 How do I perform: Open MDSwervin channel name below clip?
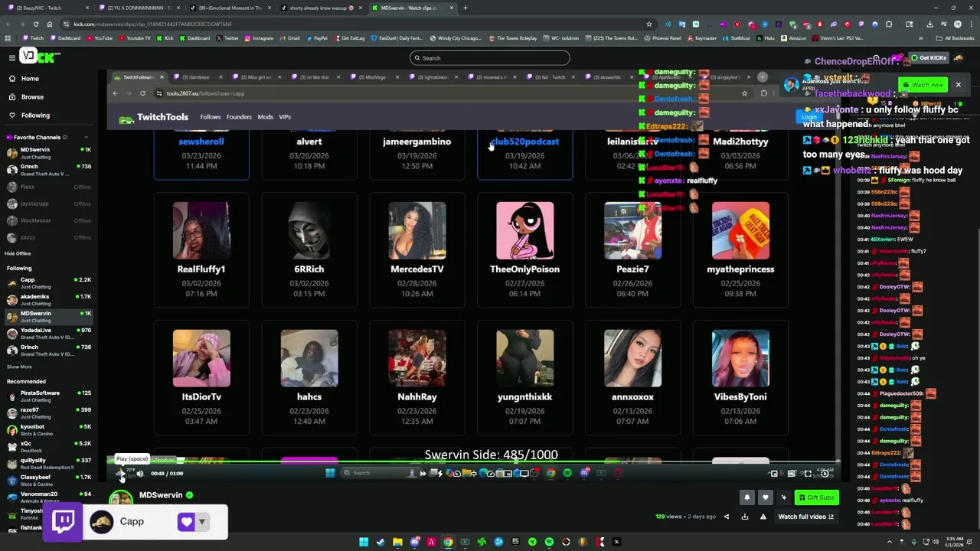[161, 495]
